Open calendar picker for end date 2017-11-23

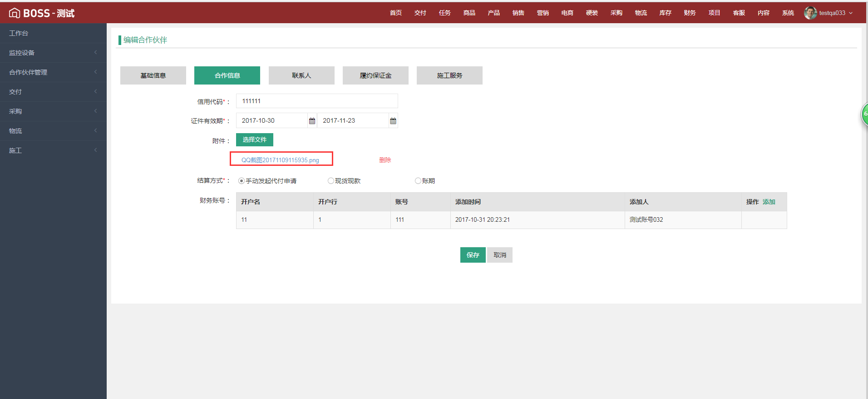393,121
